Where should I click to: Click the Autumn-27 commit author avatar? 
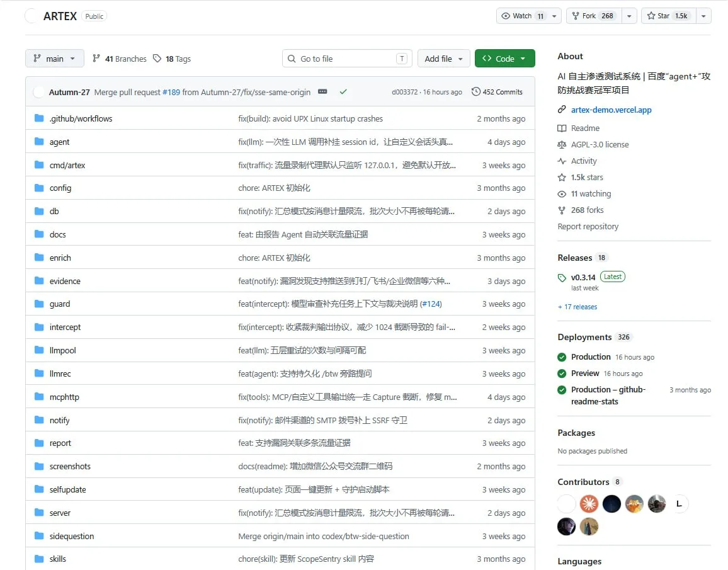point(39,92)
